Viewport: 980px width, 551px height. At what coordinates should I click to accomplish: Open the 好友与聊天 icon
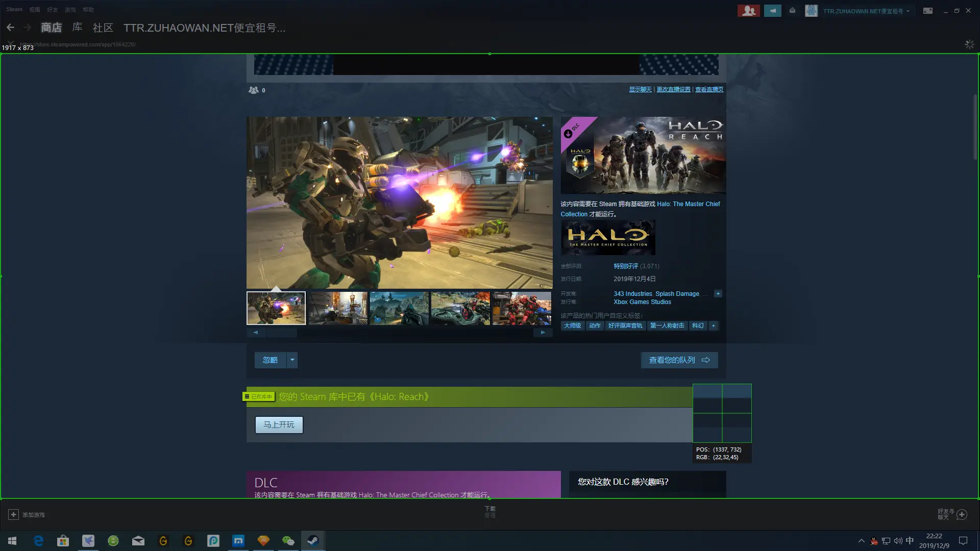pyautogui.click(x=962, y=514)
